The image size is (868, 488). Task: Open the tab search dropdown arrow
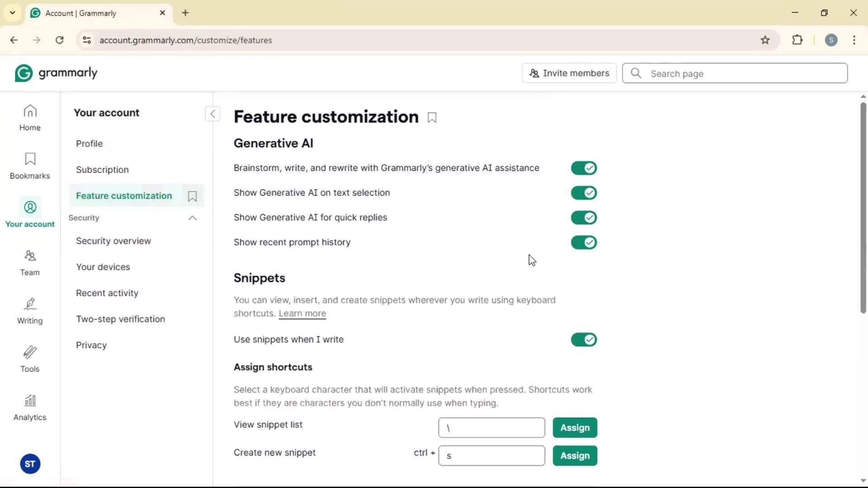[x=13, y=13]
